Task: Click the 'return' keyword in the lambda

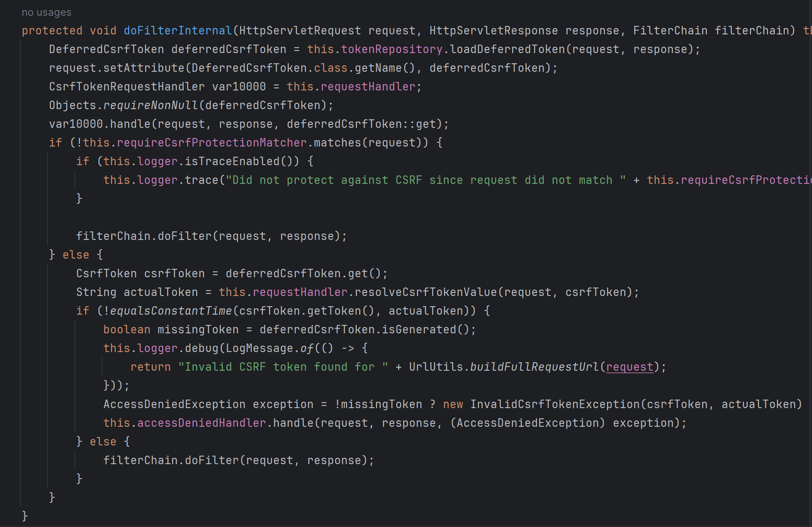Action: click(x=151, y=367)
